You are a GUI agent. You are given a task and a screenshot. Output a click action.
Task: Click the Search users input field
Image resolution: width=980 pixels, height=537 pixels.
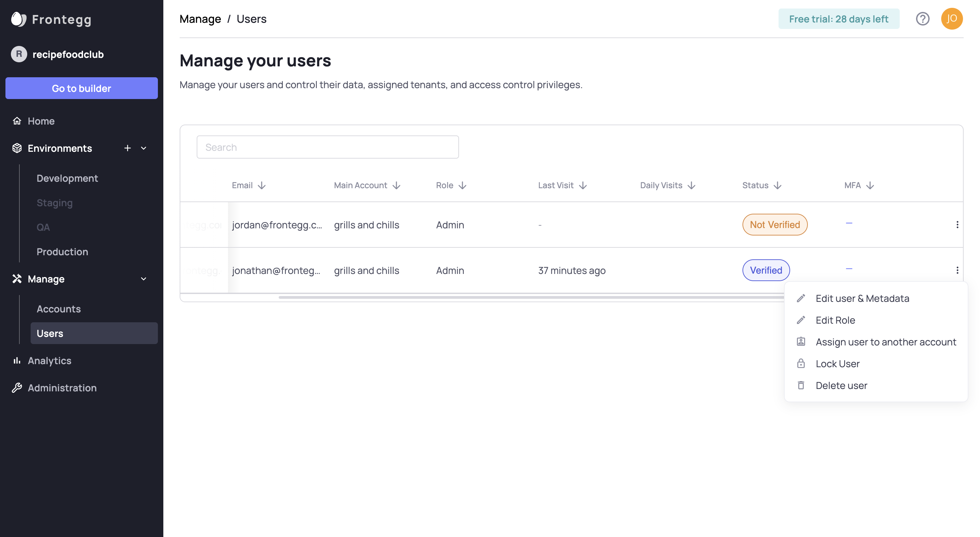[x=328, y=147]
